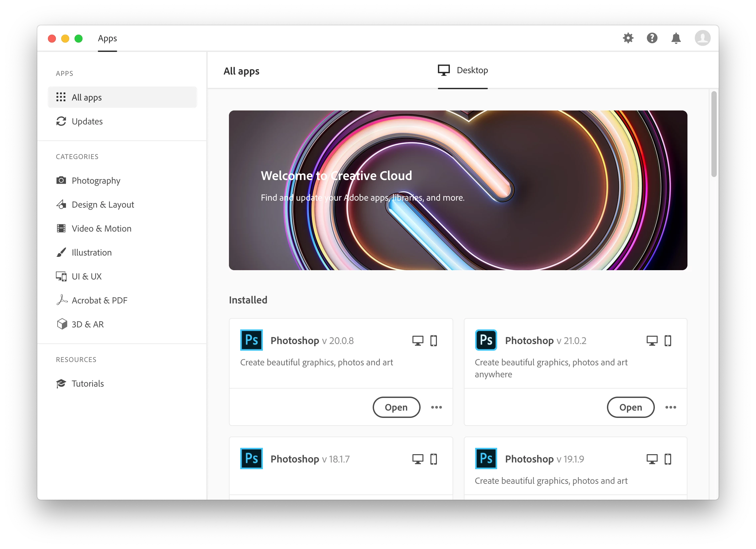Select the Apps tab in title bar
The height and width of the screenshot is (549, 756).
pos(107,38)
